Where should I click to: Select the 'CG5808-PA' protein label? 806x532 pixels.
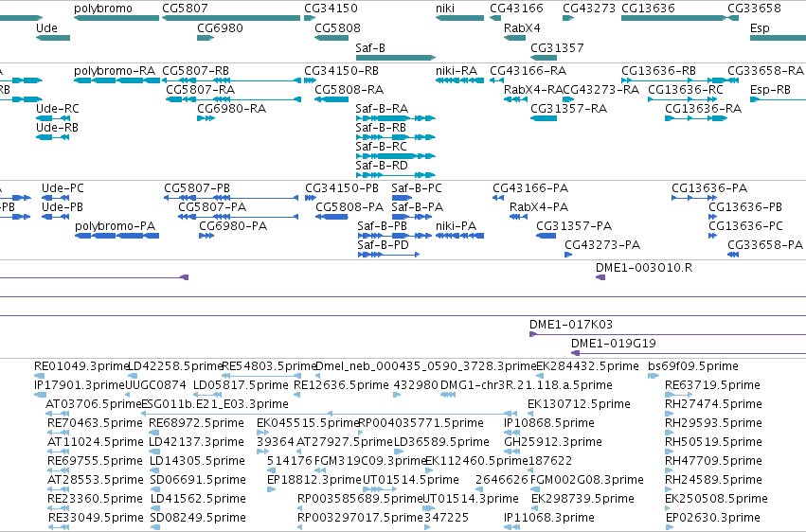[349, 207]
